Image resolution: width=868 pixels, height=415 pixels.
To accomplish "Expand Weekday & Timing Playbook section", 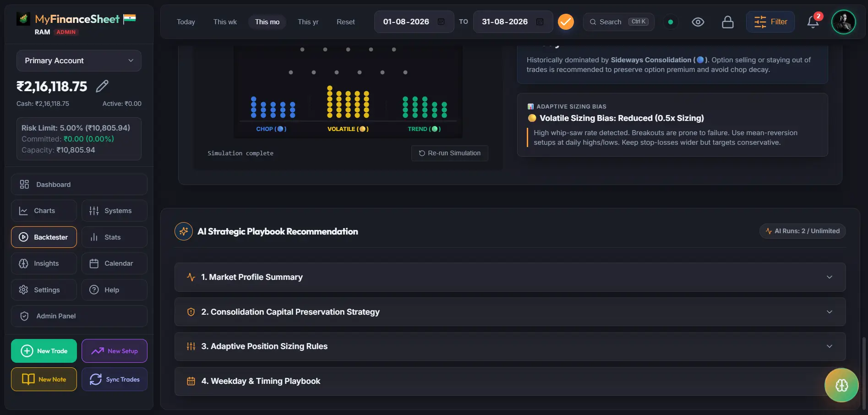I will click(510, 381).
